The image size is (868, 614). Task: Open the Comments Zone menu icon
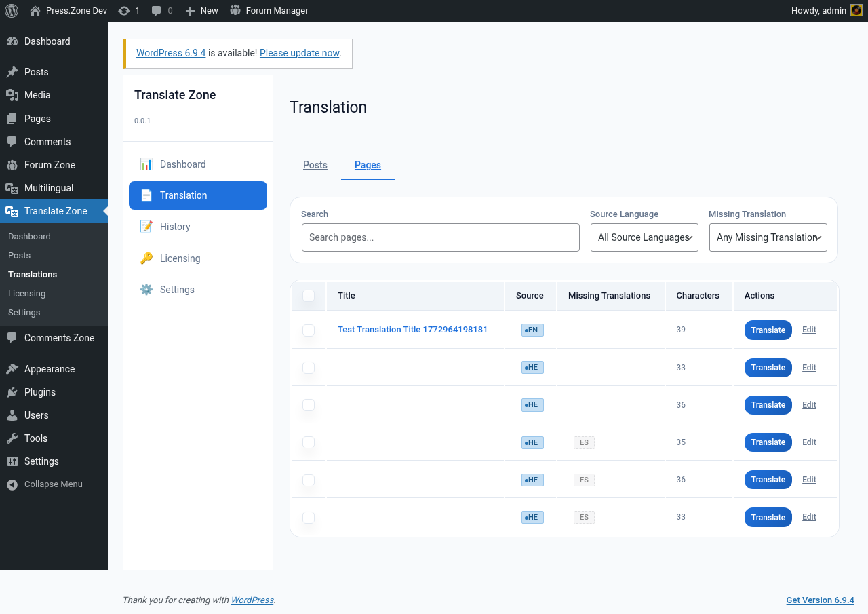tap(12, 338)
